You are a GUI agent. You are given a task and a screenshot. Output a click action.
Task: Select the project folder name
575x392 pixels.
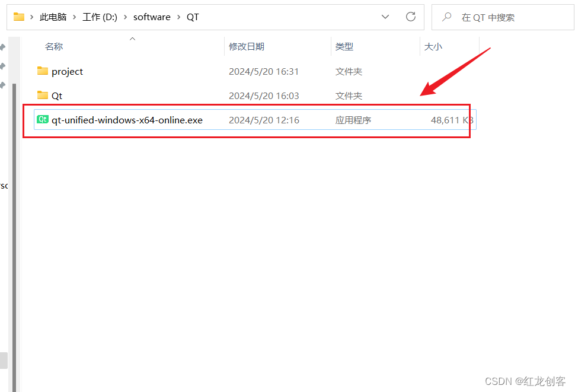click(67, 72)
